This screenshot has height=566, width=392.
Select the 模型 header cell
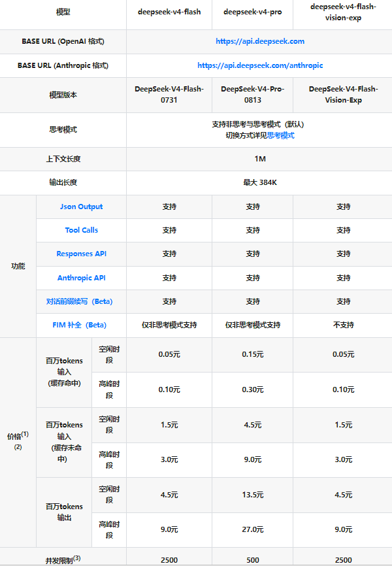point(63,12)
